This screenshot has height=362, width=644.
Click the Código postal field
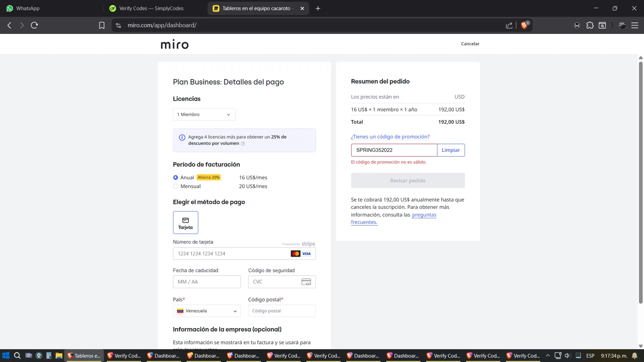(282, 311)
